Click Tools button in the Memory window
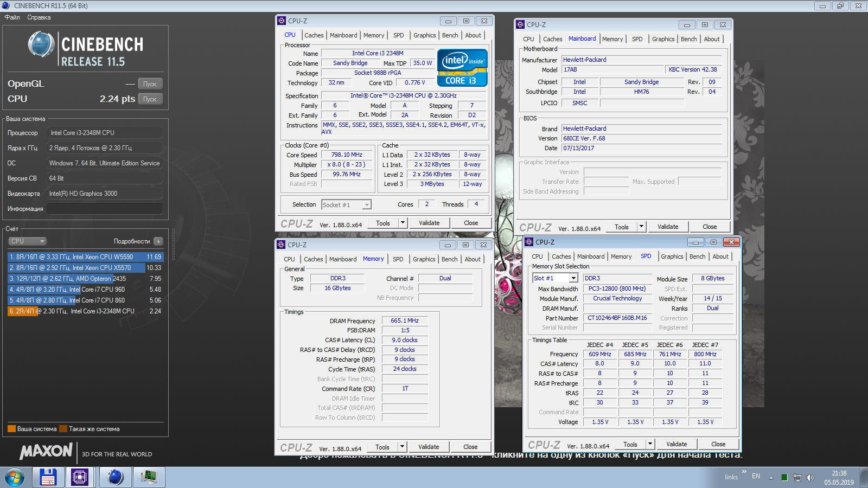Screen dimensions: 868x488 pos(382,447)
